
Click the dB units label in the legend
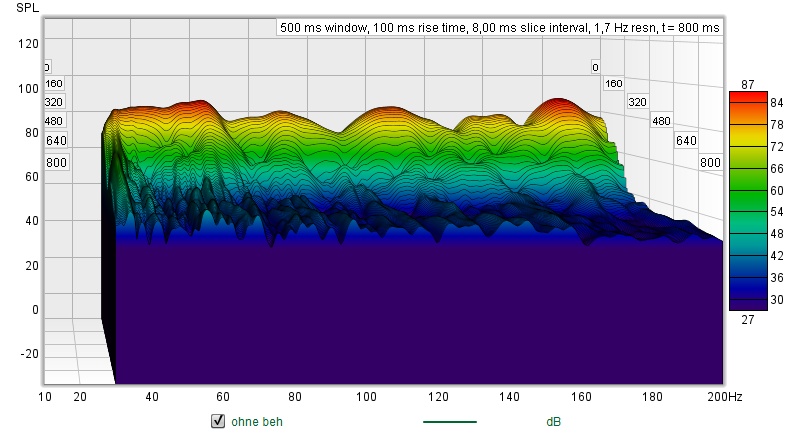[553, 421]
